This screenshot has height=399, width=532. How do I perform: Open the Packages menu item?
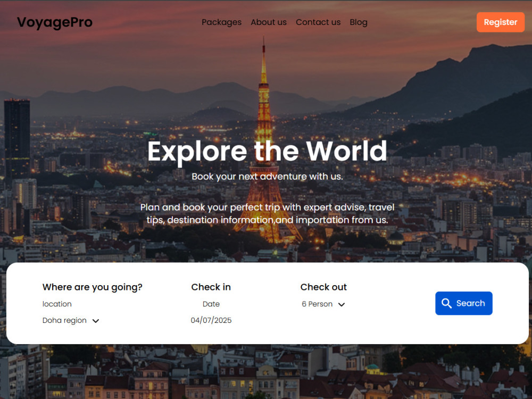coord(221,22)
